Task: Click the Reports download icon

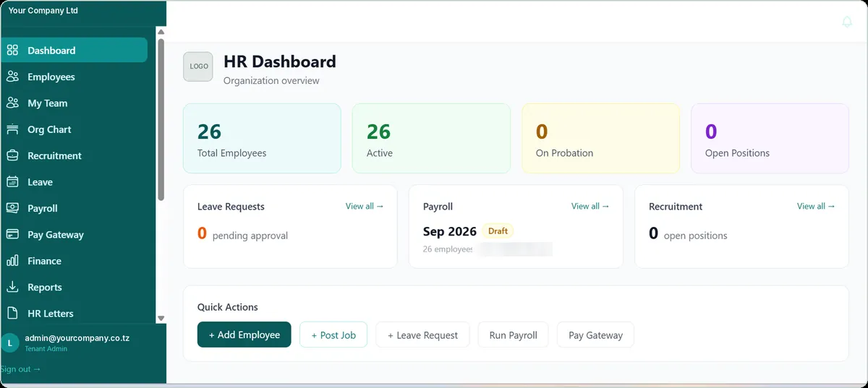Action: coord(12,287)
